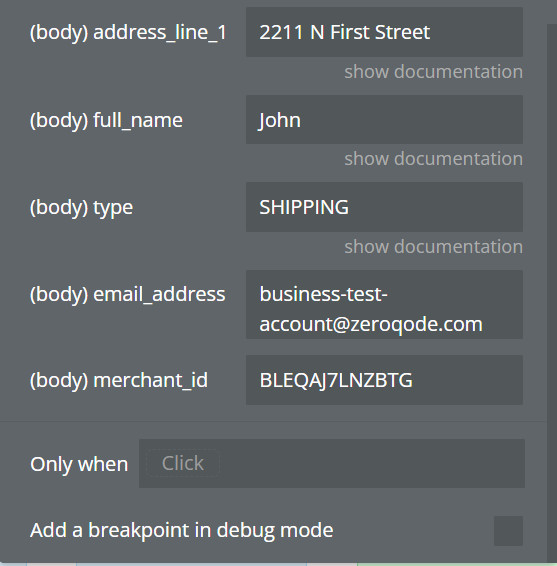Select the (body) full_name label
Image resolution: width=557 pixels, height=566 pixels.
pos(106,120)
